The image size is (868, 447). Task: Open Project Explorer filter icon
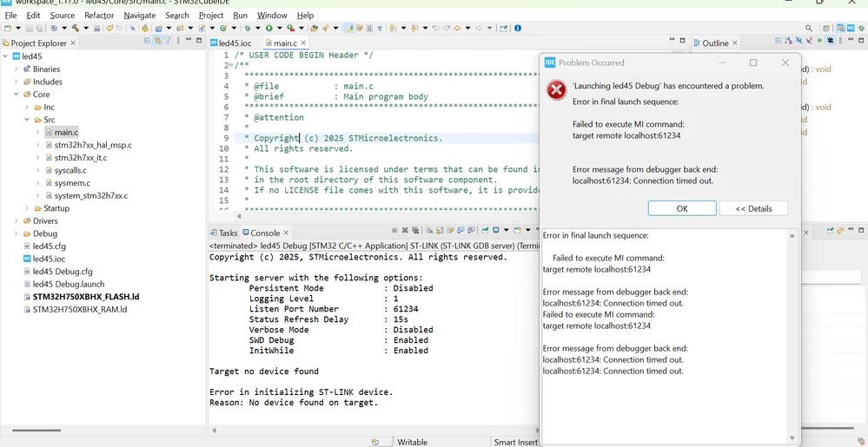[167, 41]
